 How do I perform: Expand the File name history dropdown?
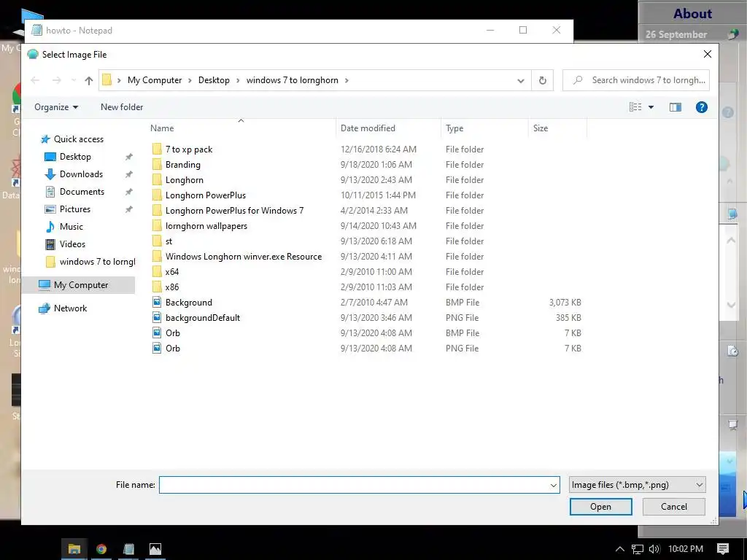553,485
